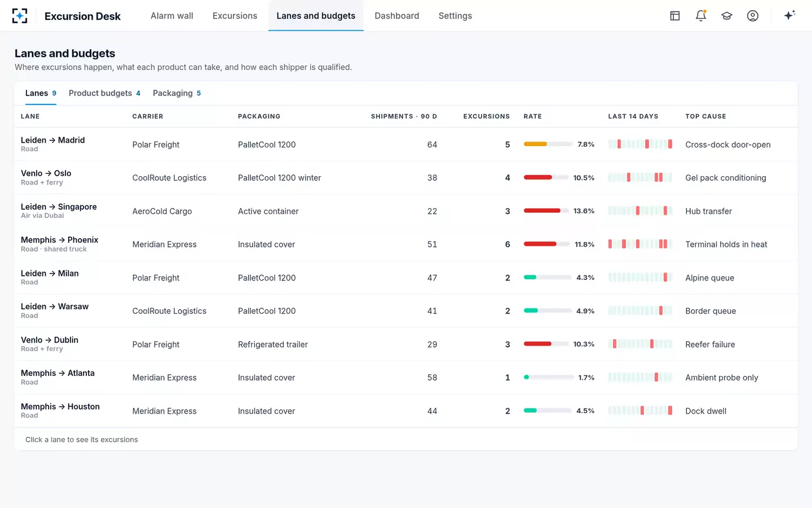This screenshot has width=812, height=508.
Task: Click the Shipments · 90 D column header
Action: 404,116
